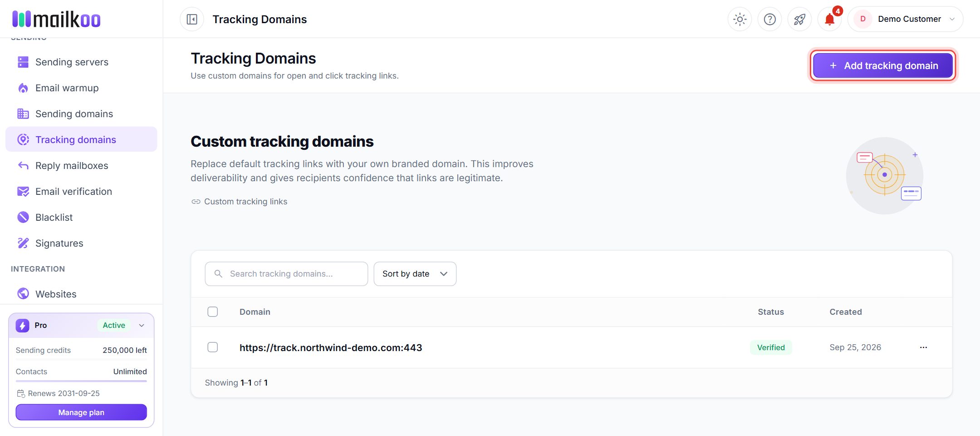Expand the Demo Customer account menu
Viewport: 980px width, 436px height.
pos(905,19)
